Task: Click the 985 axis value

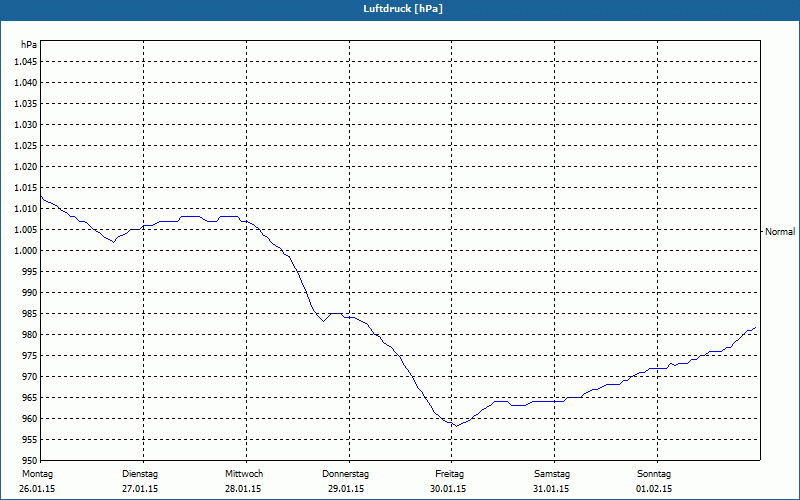Action: pyautogui.click(x=30, y=314)
